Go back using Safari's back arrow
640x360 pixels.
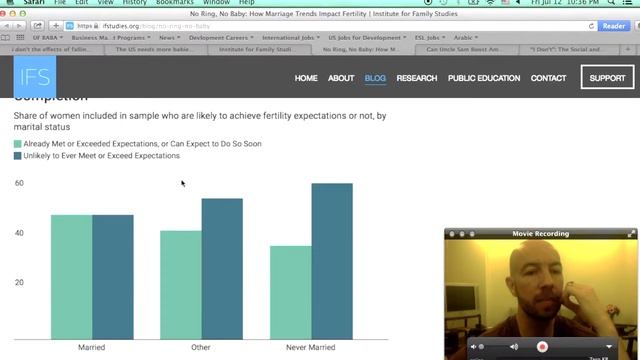[7, 26]
